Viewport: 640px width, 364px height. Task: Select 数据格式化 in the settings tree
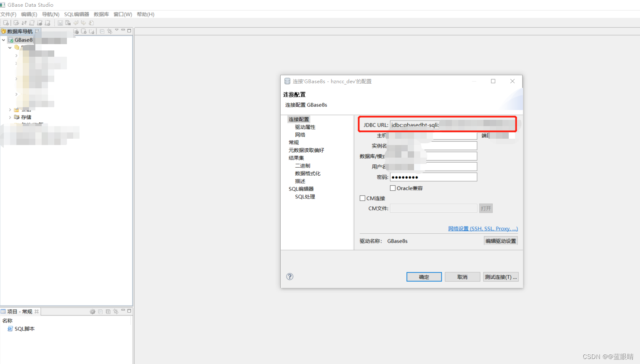[x=308, y=173]
